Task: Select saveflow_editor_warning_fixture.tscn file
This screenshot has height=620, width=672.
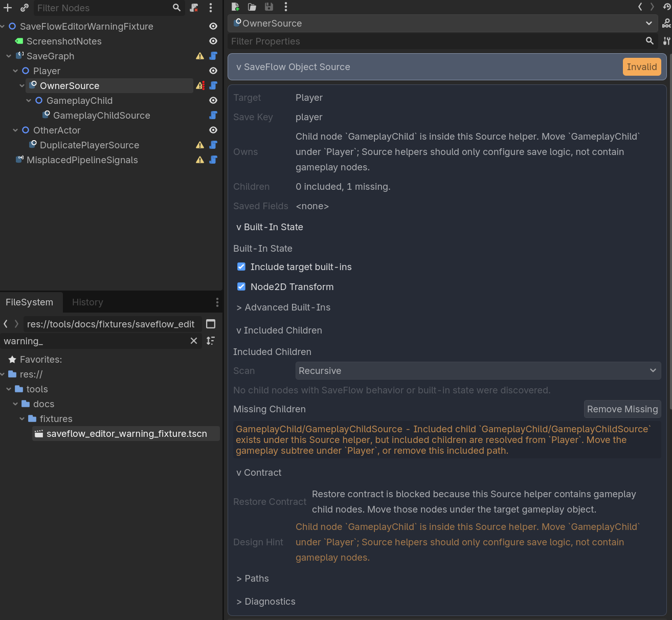Action: [x=126, y=433]
